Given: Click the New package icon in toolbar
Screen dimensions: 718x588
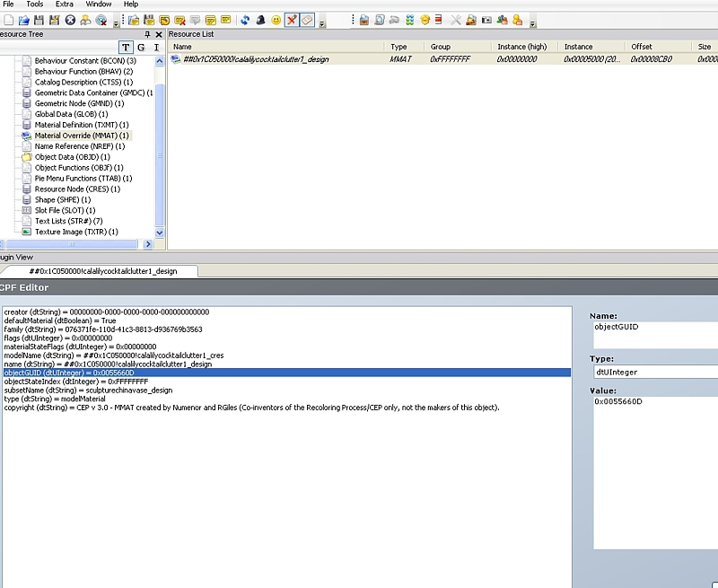Looking at the screenshot, I should [8, 20].
